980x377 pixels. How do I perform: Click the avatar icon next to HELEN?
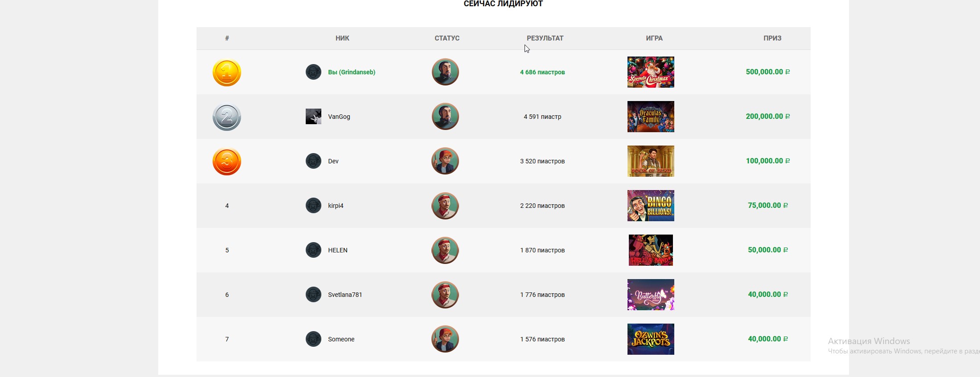pos(313,250)
